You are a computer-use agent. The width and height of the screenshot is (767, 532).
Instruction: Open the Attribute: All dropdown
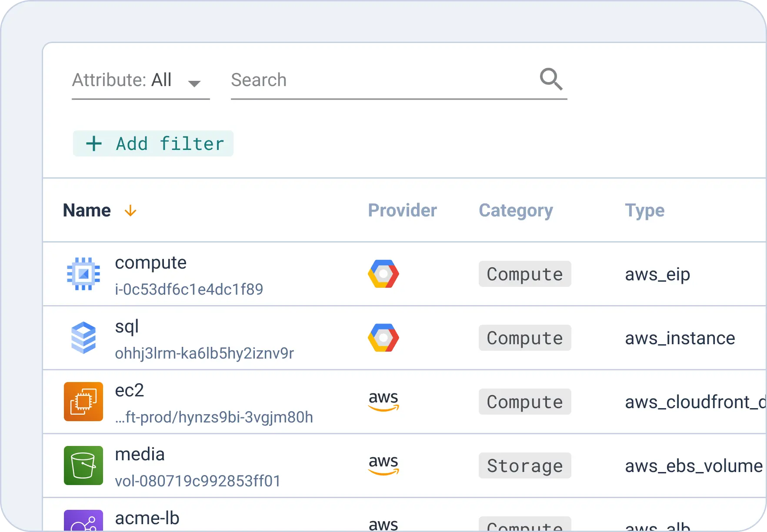140,81
